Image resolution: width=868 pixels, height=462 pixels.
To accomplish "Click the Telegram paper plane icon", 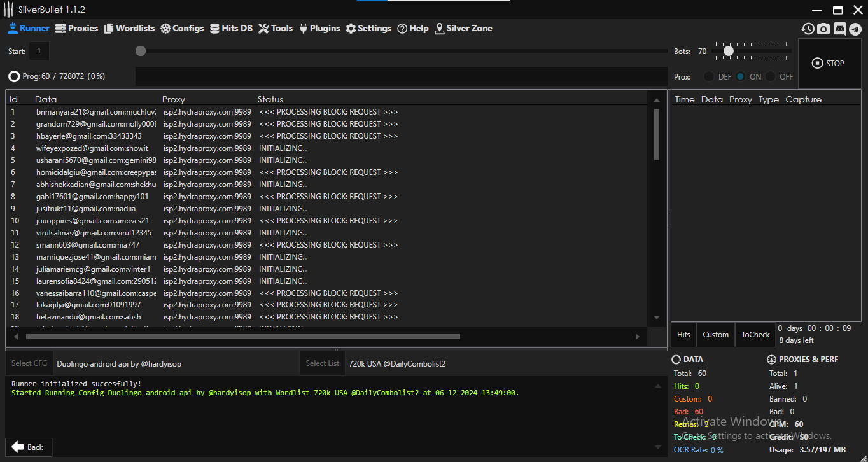I will pos(855,29).
